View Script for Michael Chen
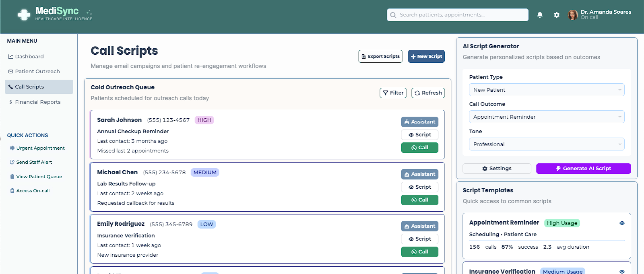The image size is (644, 274). [x=420, y=187]
